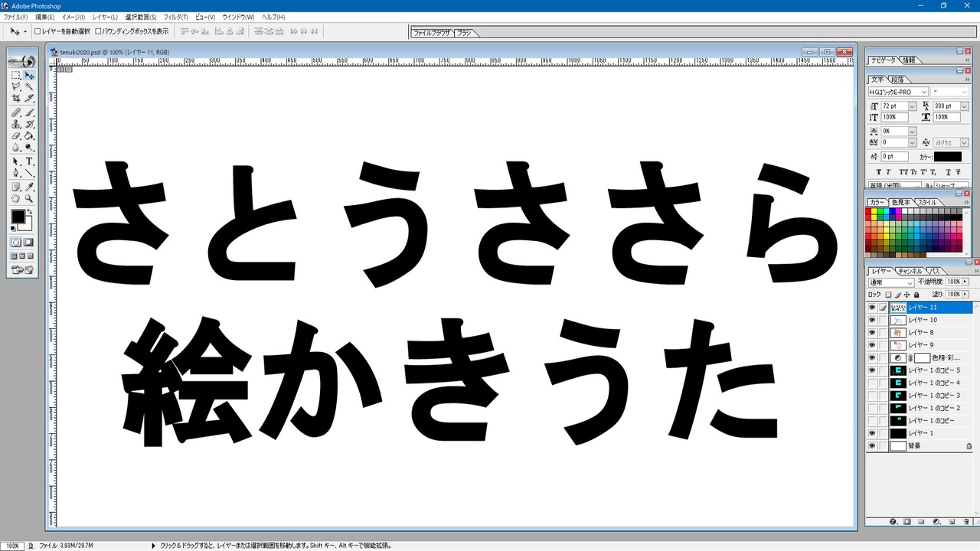Choose the Paint Bucket tool
This screenshot has width=980, height=551.
click(x=29, y=135)
